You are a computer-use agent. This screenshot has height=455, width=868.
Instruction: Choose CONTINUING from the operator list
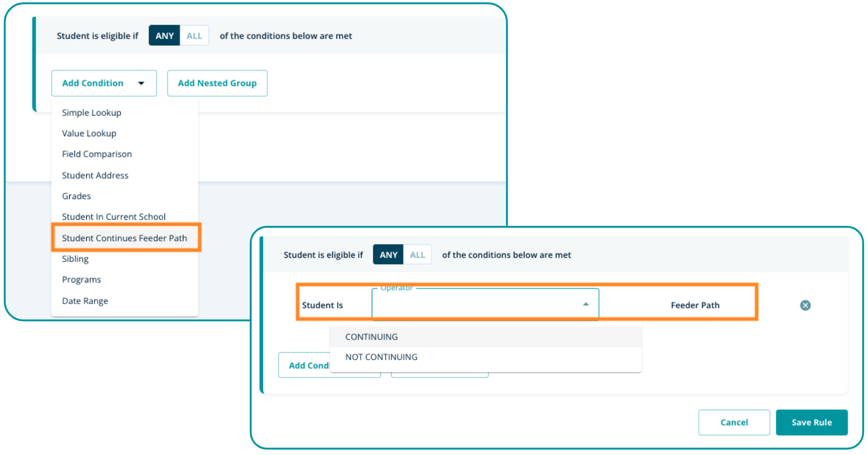point(371,337)
